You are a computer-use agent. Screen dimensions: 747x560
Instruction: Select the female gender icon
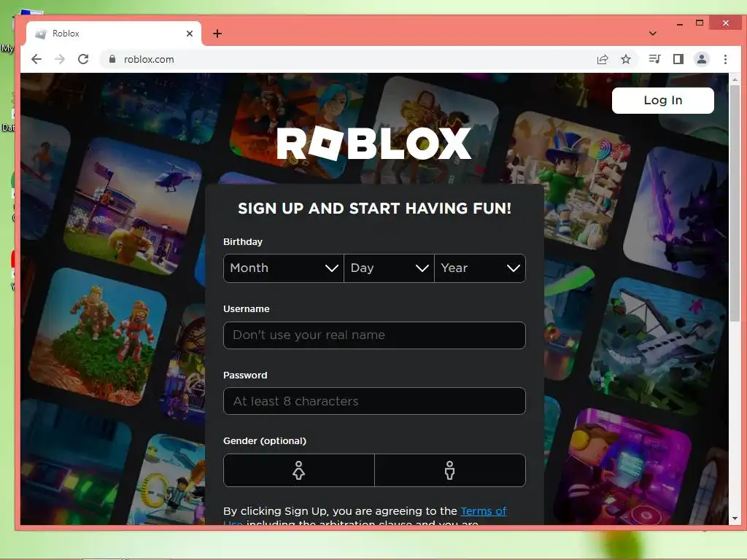click(x=298, y=470)
